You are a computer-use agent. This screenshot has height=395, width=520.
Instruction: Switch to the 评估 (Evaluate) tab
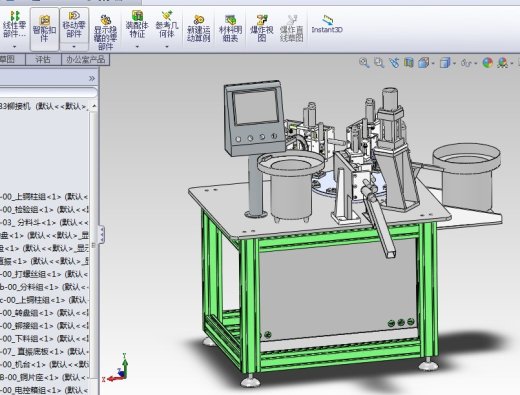pyautogui.click(x=43, y=60)
